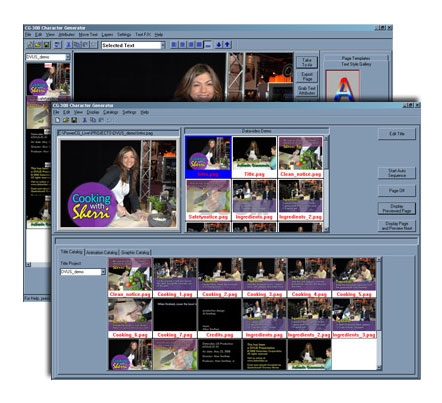Open the Catalogs menu
The height and width of the screenshot is (403, 442).
click(110, 112)
